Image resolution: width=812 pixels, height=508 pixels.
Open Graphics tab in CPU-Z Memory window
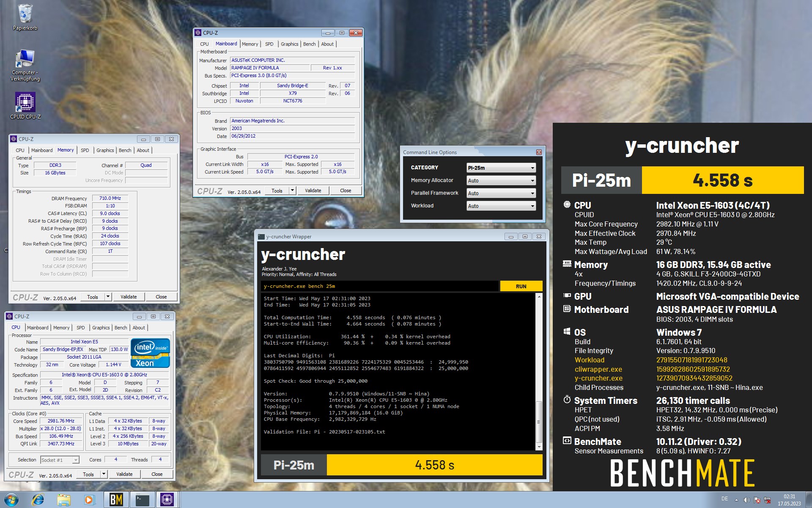tap(105, 150)
